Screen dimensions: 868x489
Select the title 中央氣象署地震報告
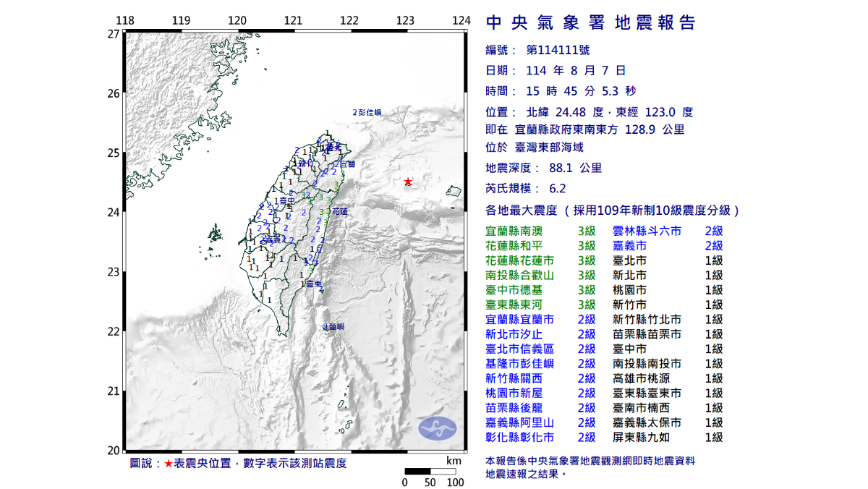(x=590, y=22)
